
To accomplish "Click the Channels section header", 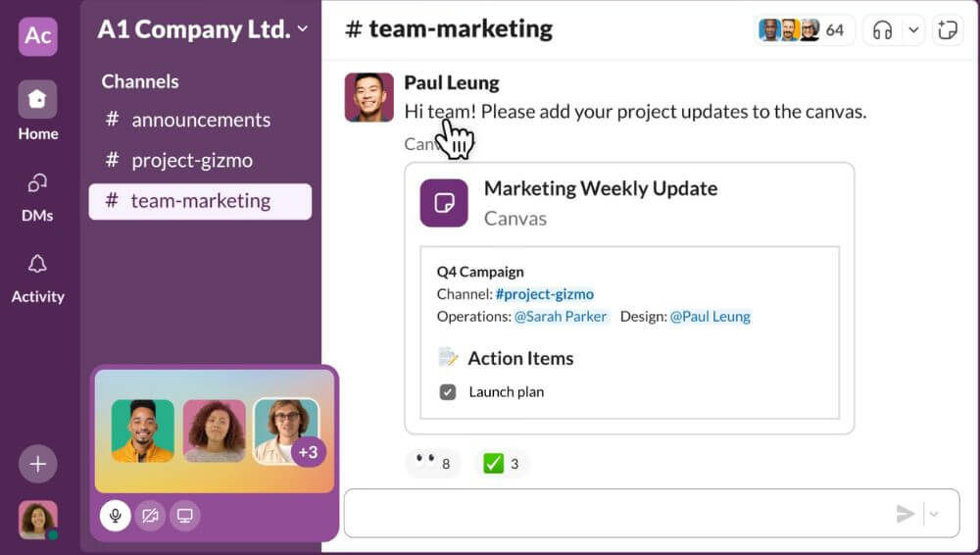I will (140, 81).
